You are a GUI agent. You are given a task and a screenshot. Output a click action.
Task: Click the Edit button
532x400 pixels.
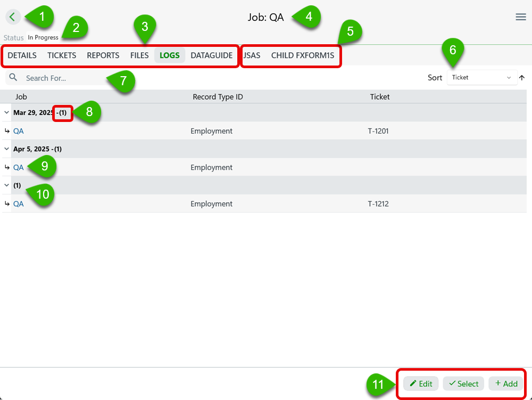coord(421,383)
